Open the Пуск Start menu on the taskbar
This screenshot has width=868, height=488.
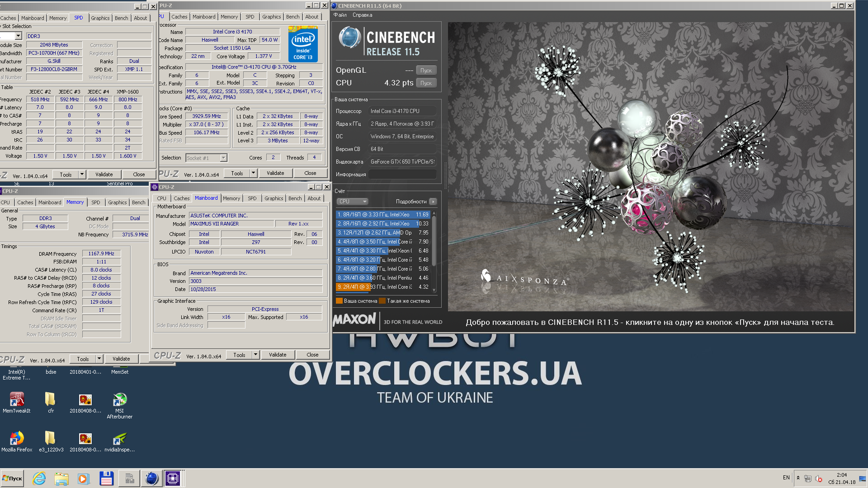12,478
